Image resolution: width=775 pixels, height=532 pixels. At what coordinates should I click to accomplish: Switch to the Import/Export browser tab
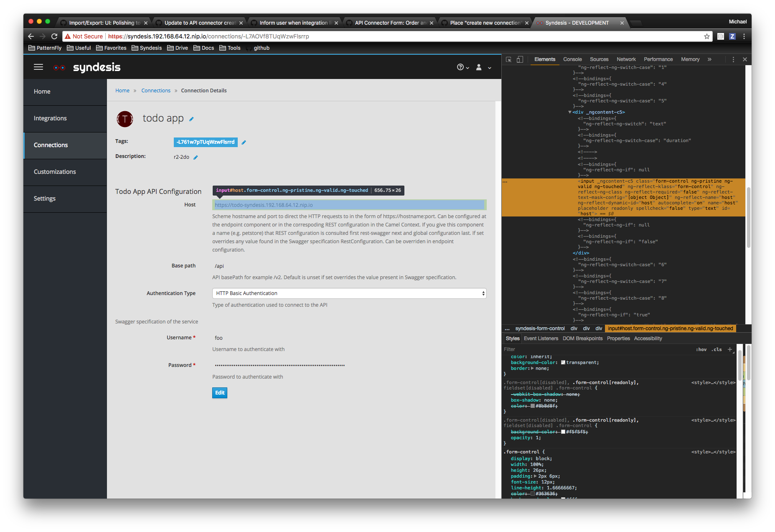[x=104, y=23]
